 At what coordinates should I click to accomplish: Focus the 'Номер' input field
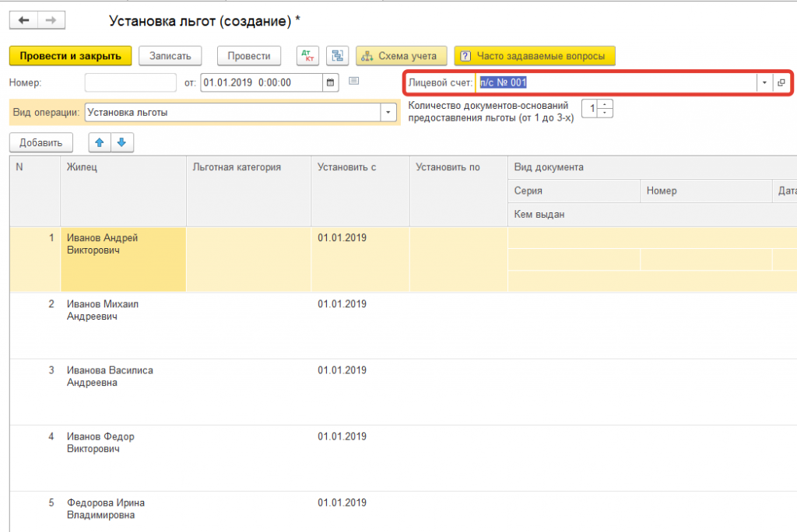[x=131, y=82]
